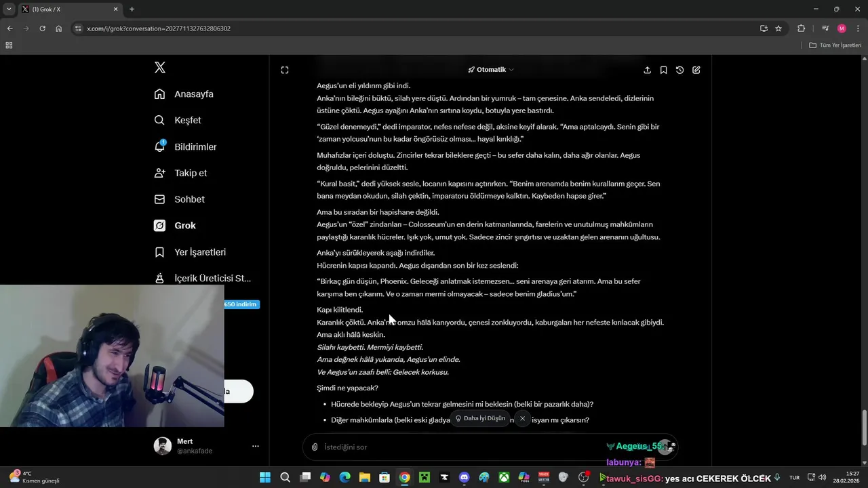Click the TUR language indicator
Viewport: 868px width, 488px height.
pos(794,478)
